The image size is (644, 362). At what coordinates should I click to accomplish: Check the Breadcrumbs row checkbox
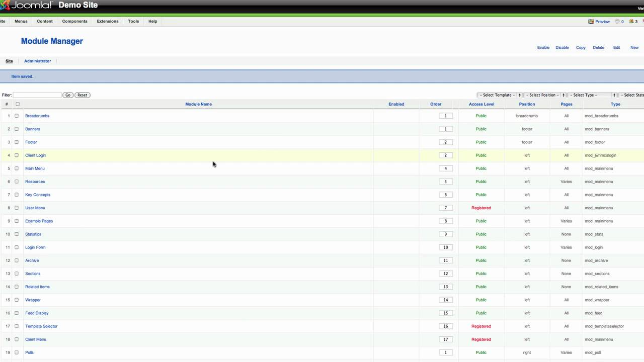(17, 116)
